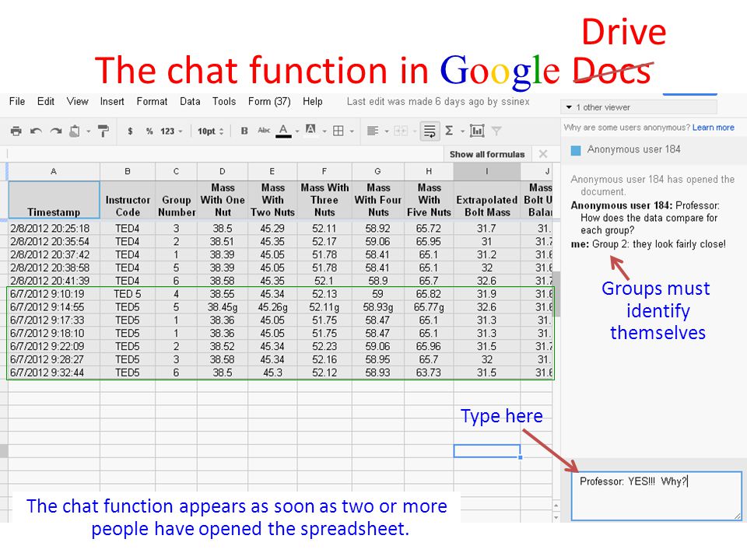This screenshot has height=560, width=747.
Task: Click the Mass With Three Nuts header cell
Action: [x=324, y=200]
